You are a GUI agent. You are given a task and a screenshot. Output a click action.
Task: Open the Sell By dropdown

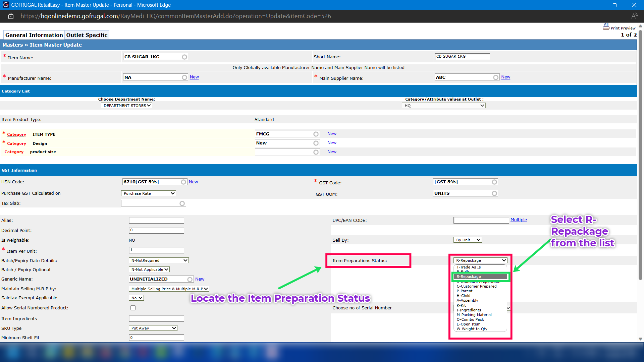pyautogui.click(x=468, y=240)
